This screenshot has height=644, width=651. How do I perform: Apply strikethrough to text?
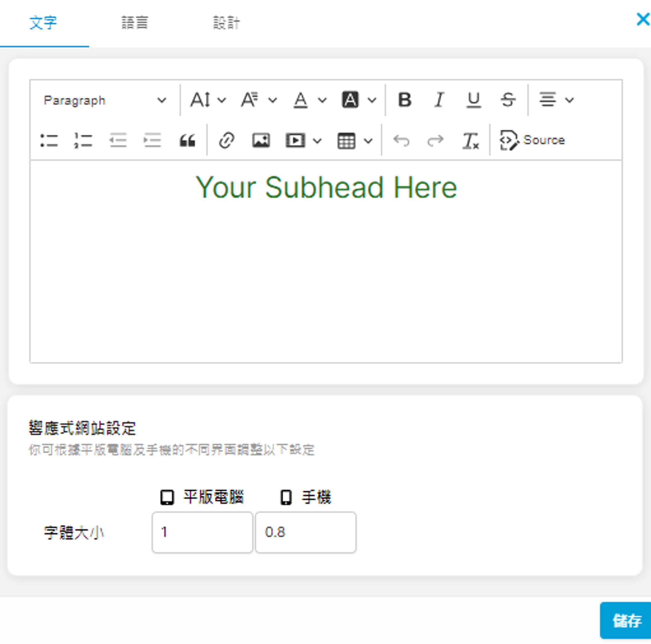pyautogui.click(x=508, y=100)
